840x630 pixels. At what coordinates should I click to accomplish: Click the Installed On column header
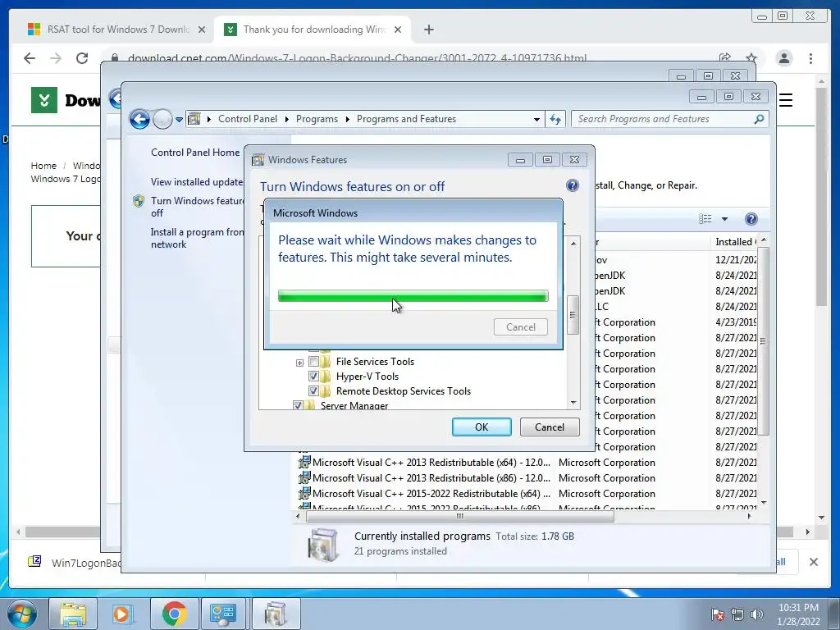(x=736, y=242)
